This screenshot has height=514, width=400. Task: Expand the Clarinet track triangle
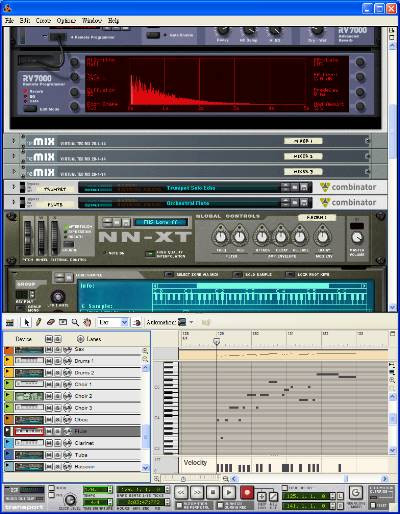(8, 443)
